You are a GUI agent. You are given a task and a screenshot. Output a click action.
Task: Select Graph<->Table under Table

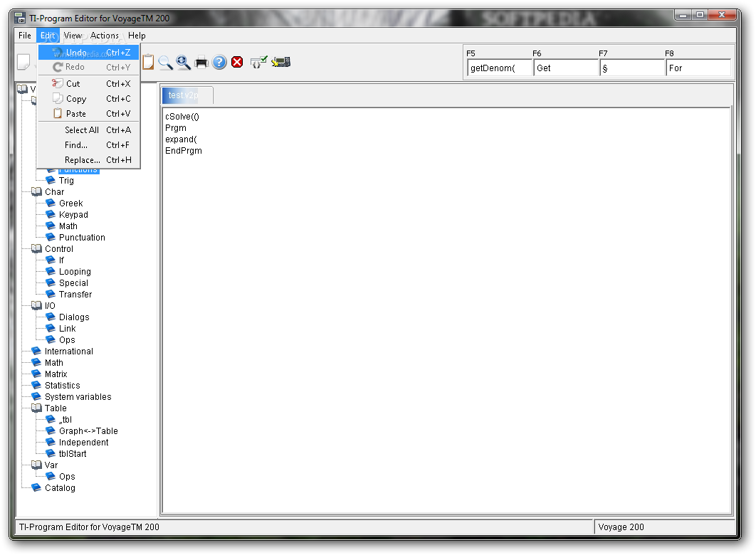pos(88,431)
